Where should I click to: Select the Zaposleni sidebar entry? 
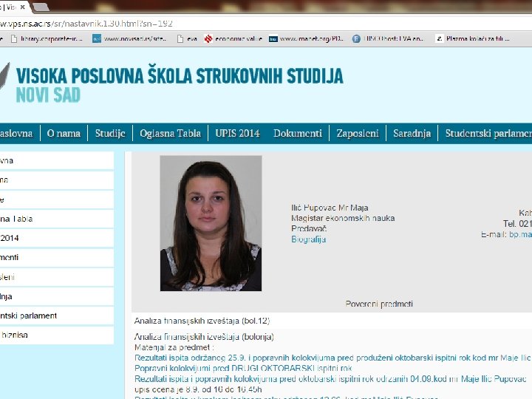pos(57,277)
